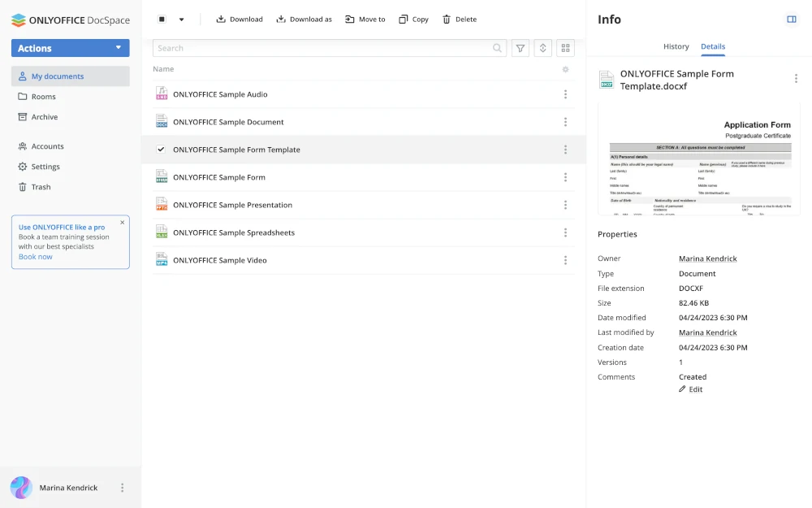Open context menu for Sample Form Template row
The height and width of the screenshot is (508, 812).
click(565, 150)
